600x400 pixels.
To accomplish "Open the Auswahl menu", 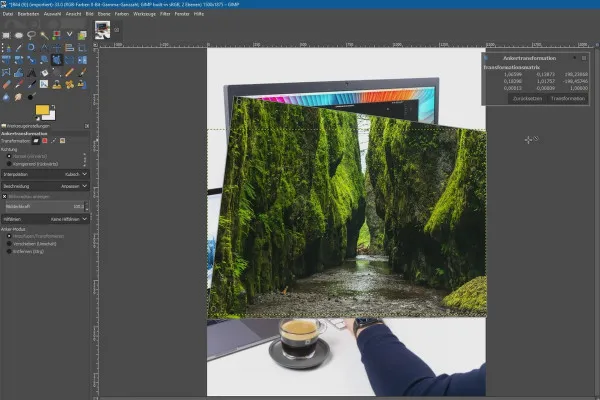I will tap(52, 14).
